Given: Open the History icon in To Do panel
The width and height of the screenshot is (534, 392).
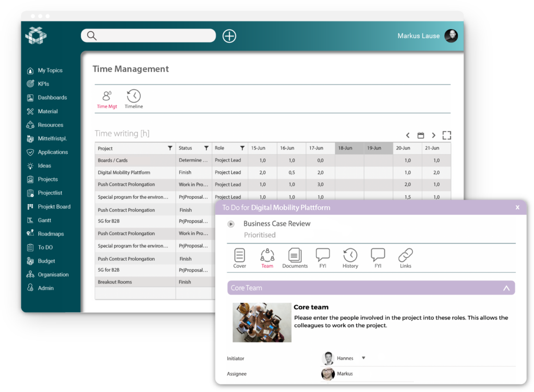Looking at the screenshot, I should click(x=350, y=255).
